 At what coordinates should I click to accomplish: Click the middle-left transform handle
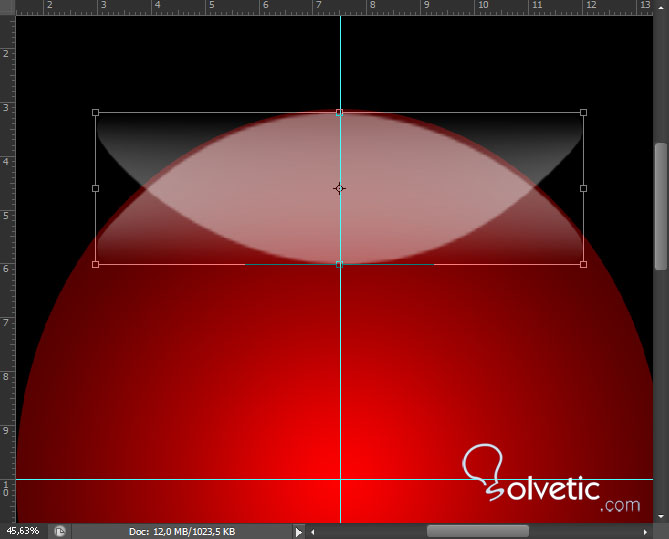96,189
